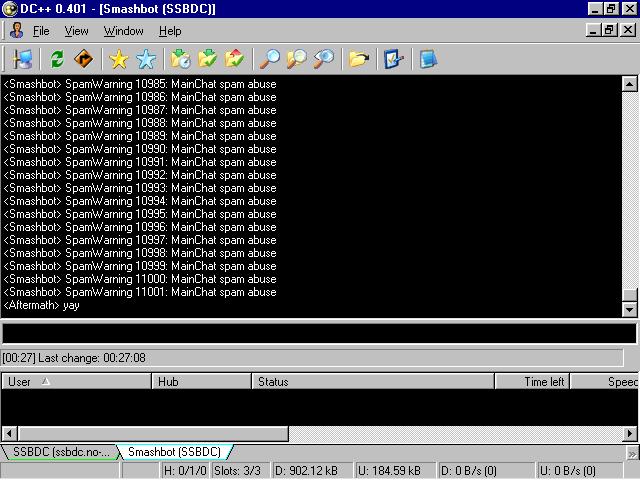The width and height of the screenshot is (640, 480).
Task: Click the DC++ title bar application icon
Action: click(x=10, y=9)
